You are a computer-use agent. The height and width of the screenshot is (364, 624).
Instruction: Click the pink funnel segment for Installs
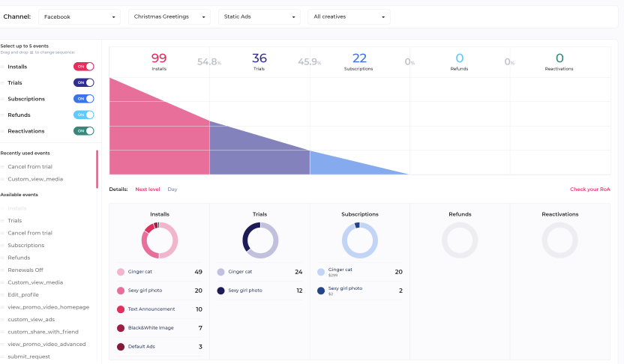159,139
